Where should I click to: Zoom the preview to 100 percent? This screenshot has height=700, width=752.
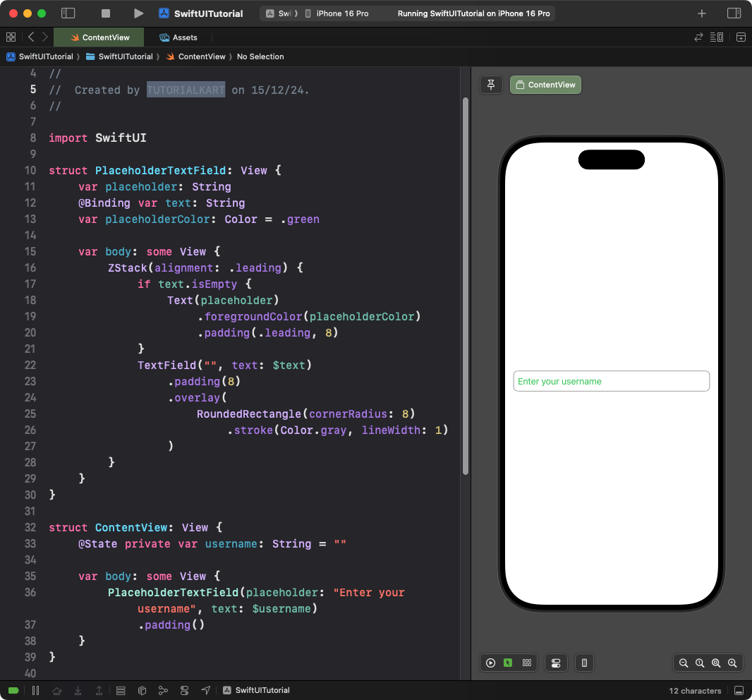(700, 663)
